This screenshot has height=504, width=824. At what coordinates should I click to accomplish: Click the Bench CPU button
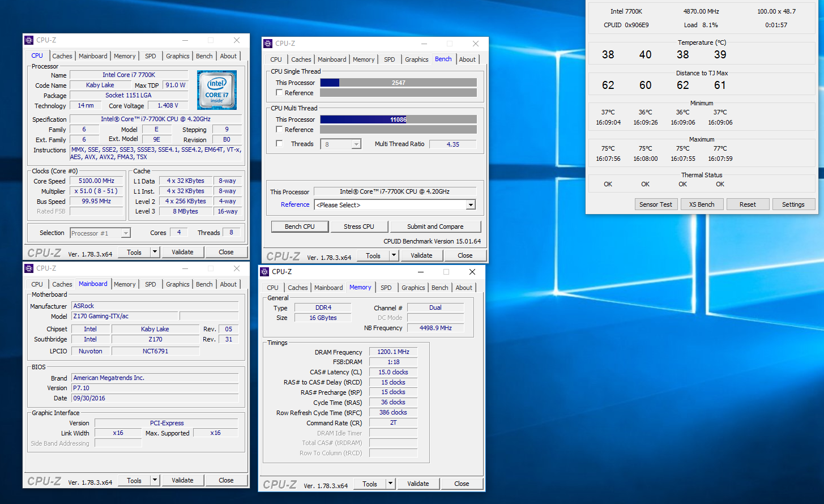(x=300, y=227)
